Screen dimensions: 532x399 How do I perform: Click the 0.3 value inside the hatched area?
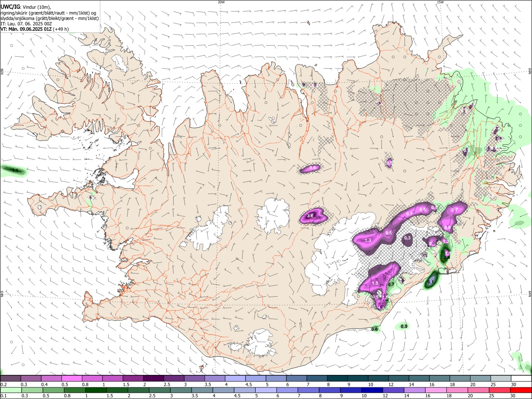click(407, 238)
